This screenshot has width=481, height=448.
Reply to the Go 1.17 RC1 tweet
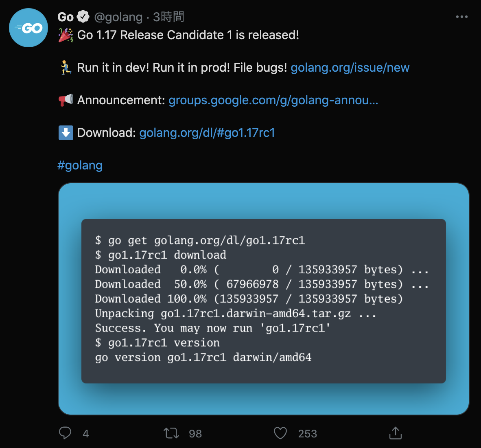point(65,433)
